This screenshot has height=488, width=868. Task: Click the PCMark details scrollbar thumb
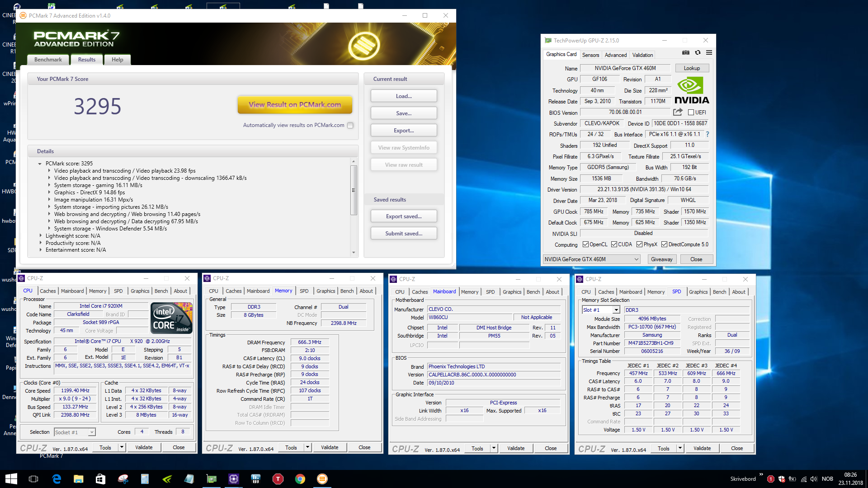354,190
